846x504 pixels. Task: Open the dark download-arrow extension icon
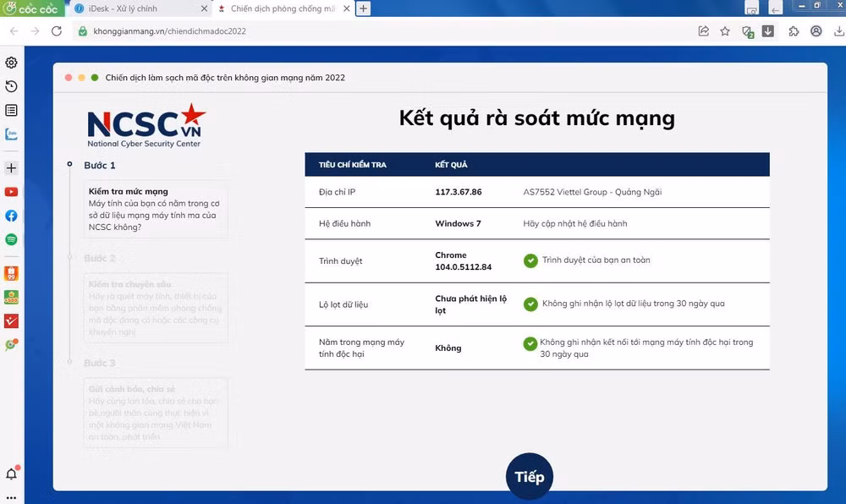point(768,31)
